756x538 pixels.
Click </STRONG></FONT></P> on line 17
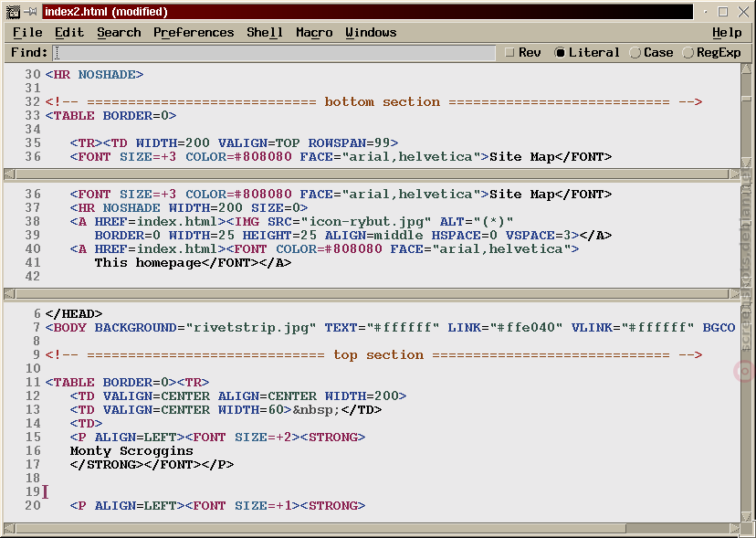152,465
